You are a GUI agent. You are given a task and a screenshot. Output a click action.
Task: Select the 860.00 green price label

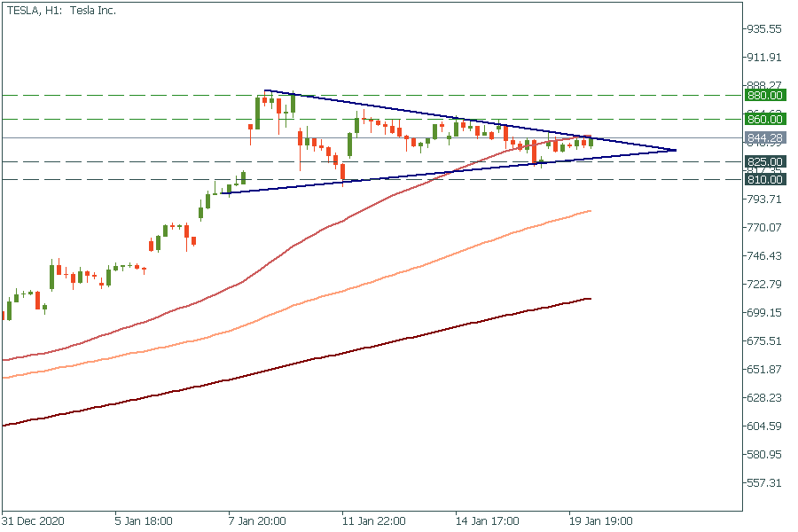763,119
